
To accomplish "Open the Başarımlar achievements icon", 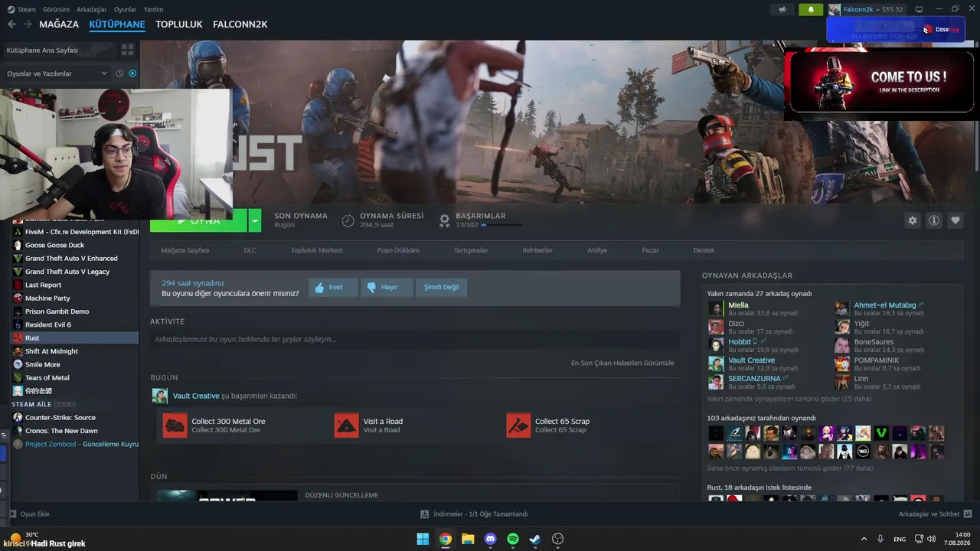I will (x=444, y=220).
